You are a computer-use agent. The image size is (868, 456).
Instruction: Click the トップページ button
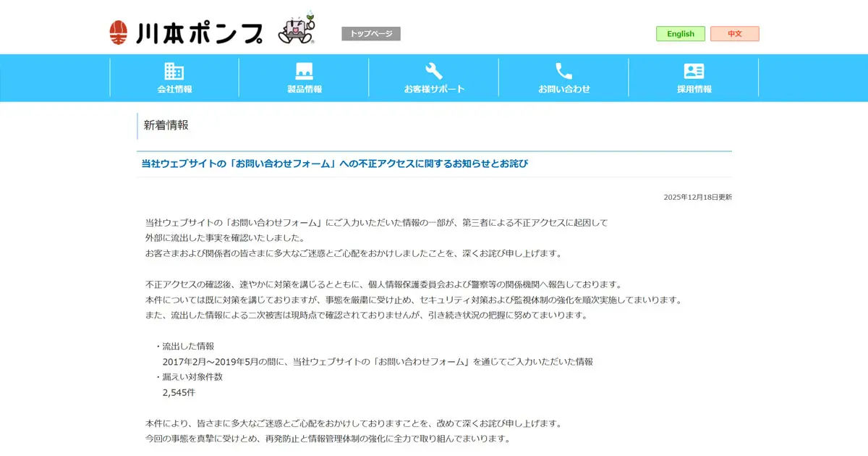tap(370, 33)
